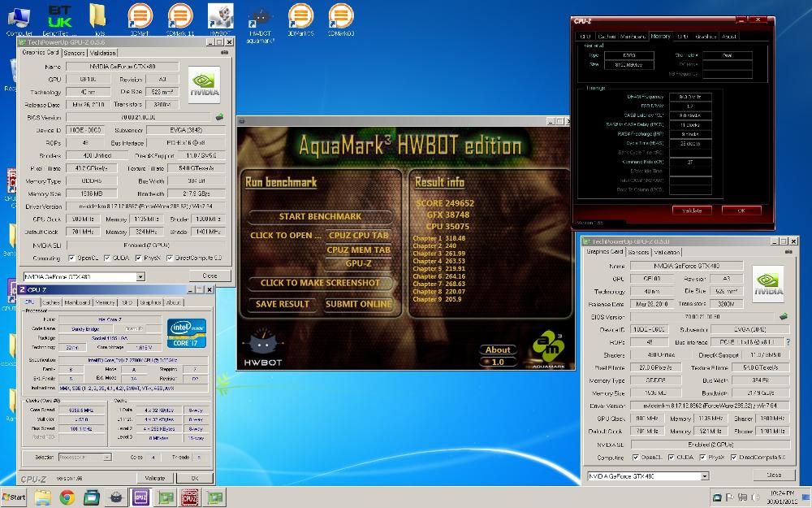Toggle OpenCL checkbox in upper-left GPU-Z

[x=72, y=258]
